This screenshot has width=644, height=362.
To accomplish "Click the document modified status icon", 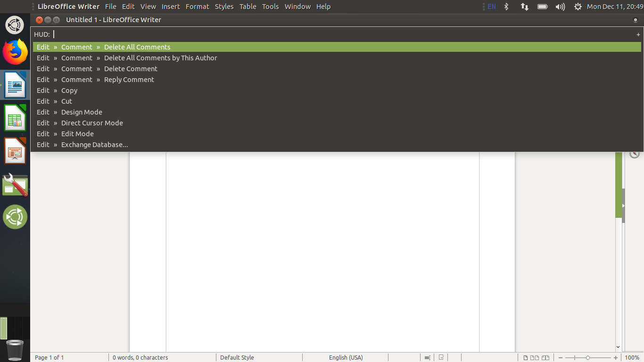I will 441,358.
